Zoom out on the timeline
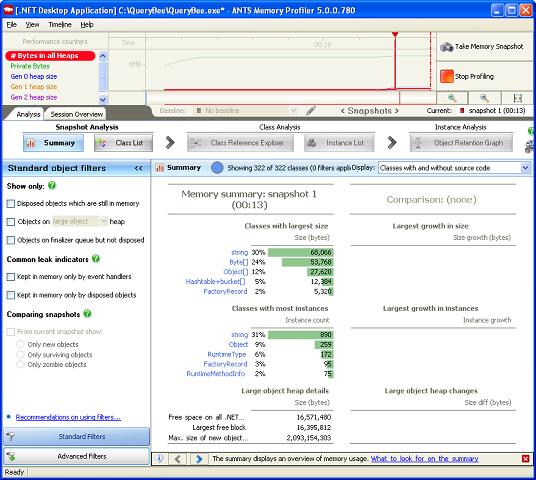536x480 pixels. (484, 98)
